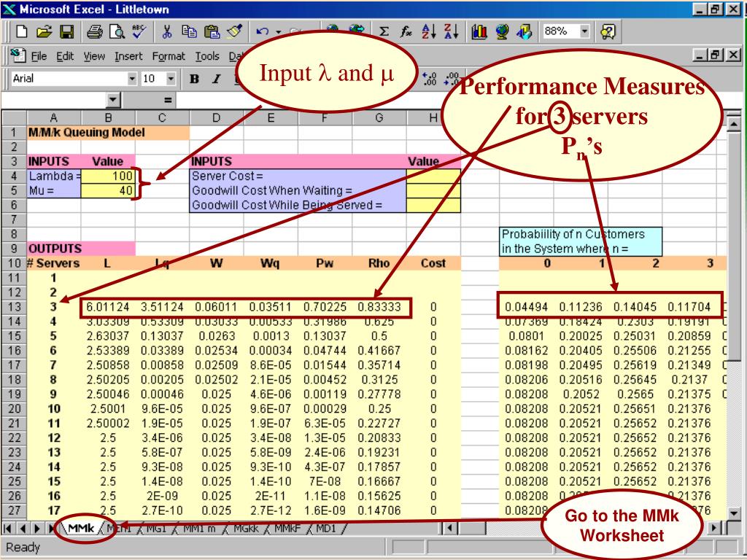The height and width of the screenshot is (560, 747).
Task: Select the Server Cost value cell
Action: (x=433, y=176)
